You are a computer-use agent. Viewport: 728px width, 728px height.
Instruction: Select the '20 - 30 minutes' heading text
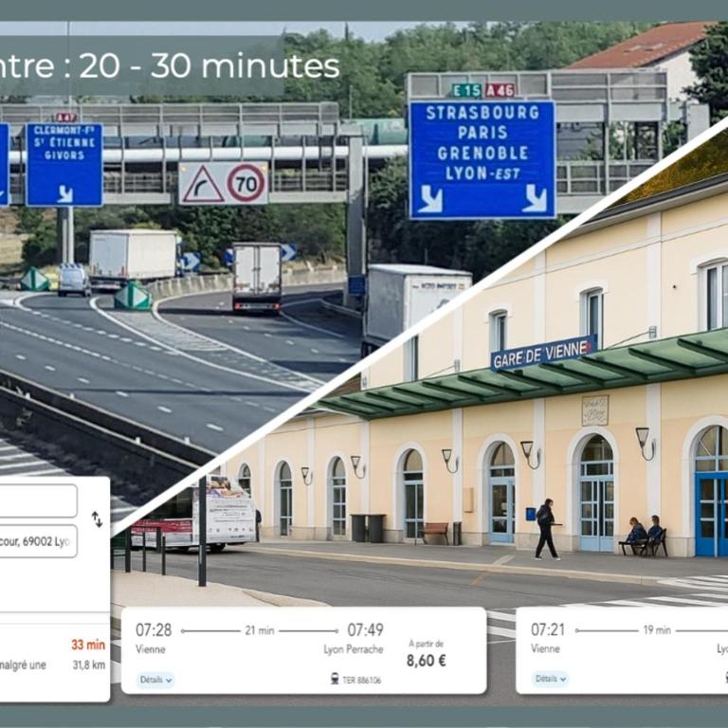pyautogui.click(x=209, y=66)
